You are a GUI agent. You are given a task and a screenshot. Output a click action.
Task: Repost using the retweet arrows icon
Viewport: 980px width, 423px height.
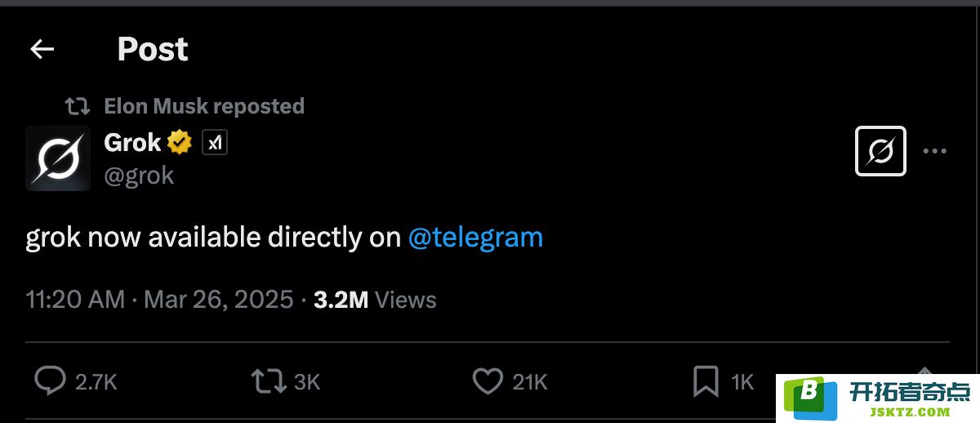(x=269, y=381)
